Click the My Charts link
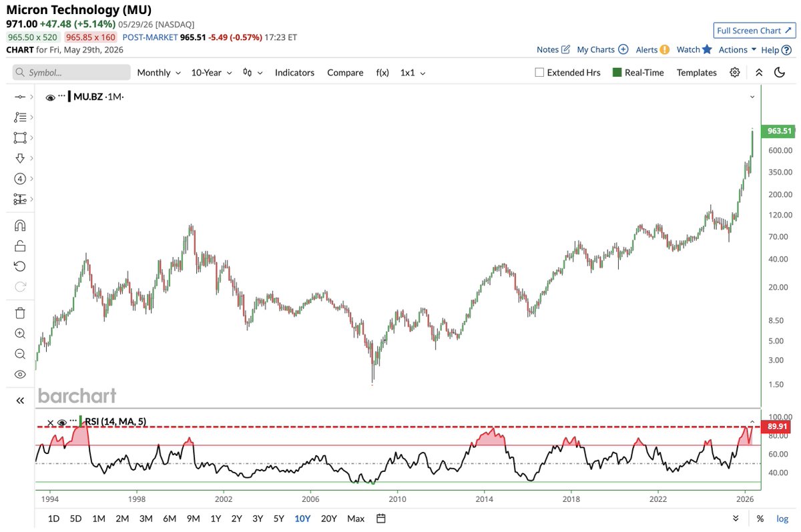The image size is (801, 532). tap(595, 49)
